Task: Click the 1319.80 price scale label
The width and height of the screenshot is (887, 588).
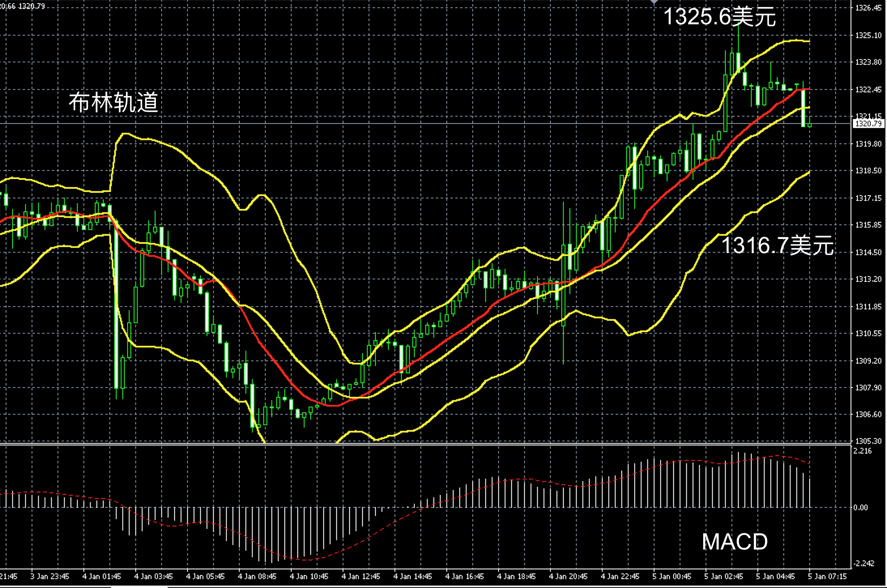Action: pyautogui.click(x=868, y=144)
